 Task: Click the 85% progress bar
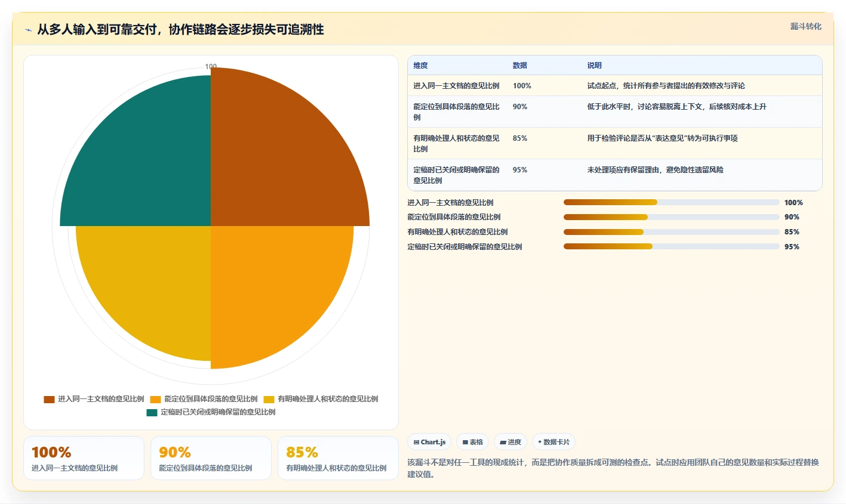pyautogui.click(x=671, y=232)
